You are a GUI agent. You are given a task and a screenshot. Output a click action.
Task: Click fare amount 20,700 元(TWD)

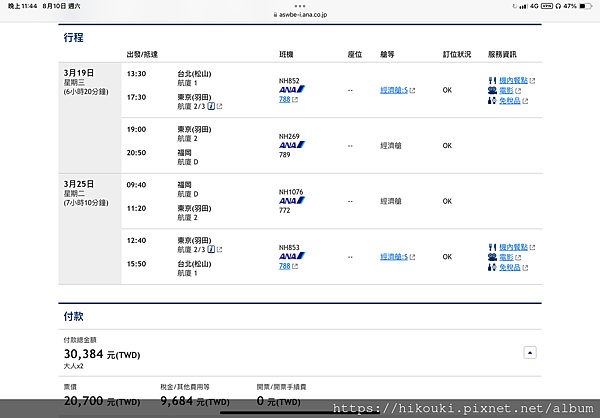point(102,401)
